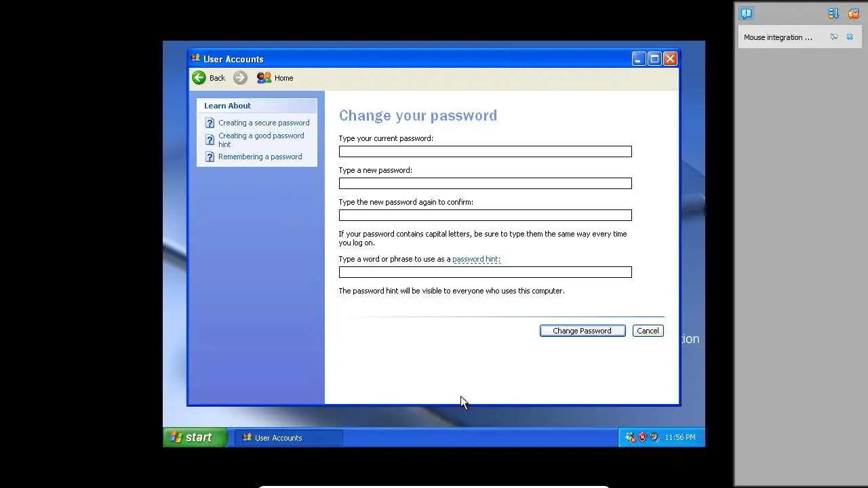868x488 pixels.
Task: Click the new password input field
Action: [485, 183]
